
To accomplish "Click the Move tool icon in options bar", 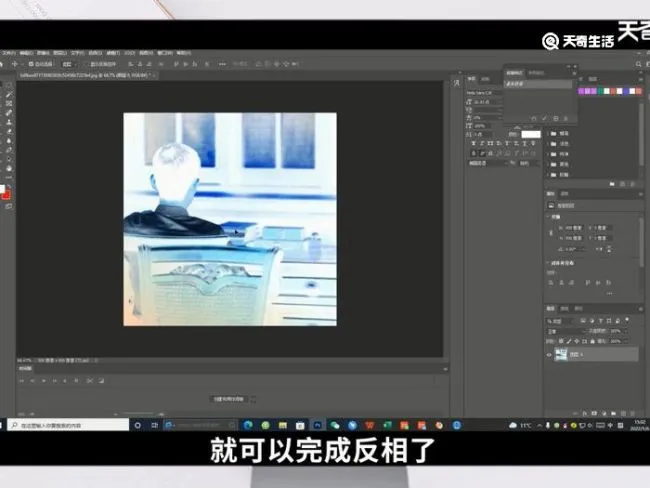I will (15, 64).
